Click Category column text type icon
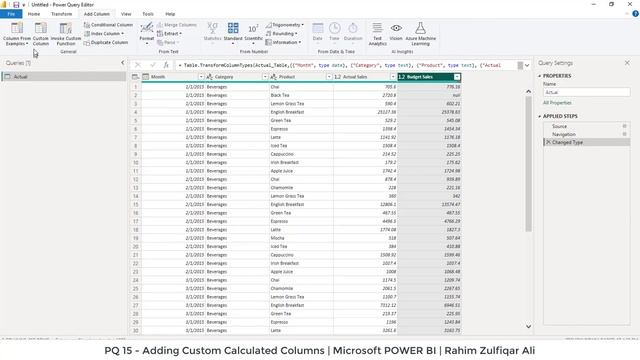This screenshot has height=360, width=640. [x=210, y=77]
